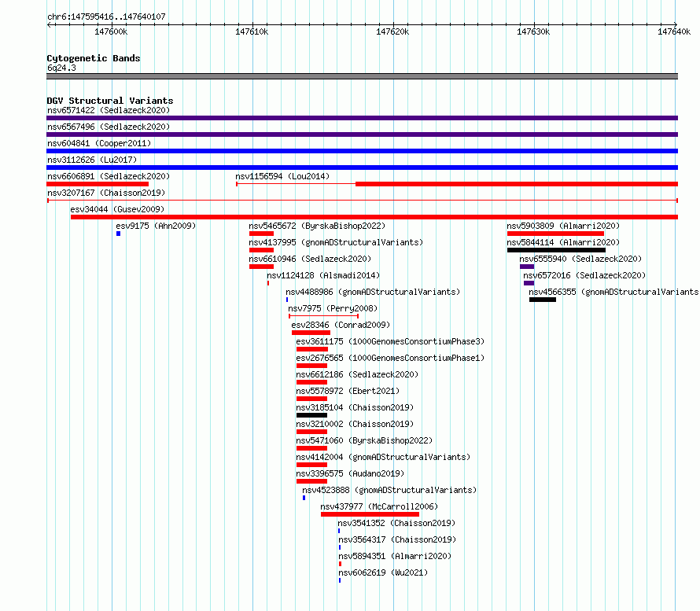
Task: Click nsv5471060 (ByrskaBishop2022) label
Action: pos(364,440)
